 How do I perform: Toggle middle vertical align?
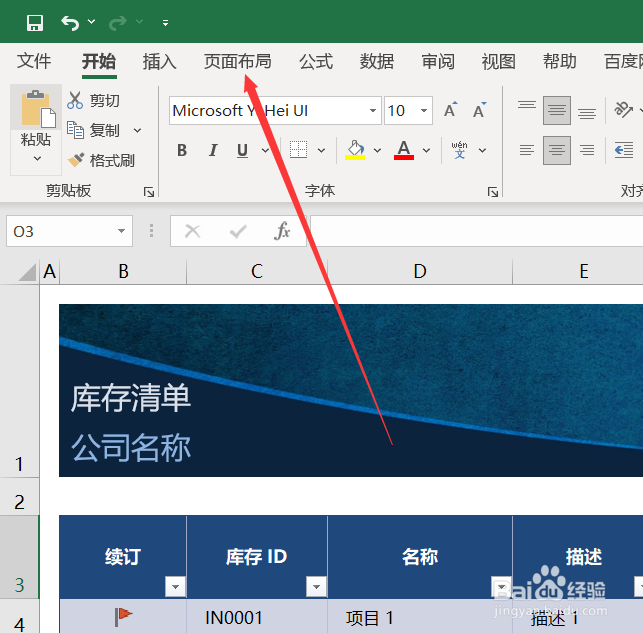[x=557, y=110]
